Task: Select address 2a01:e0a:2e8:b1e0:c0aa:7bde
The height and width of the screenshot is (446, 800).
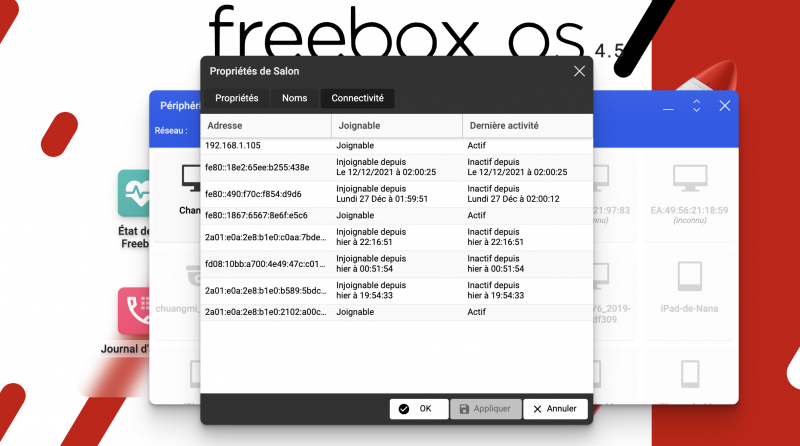Action: click(265, 237)
